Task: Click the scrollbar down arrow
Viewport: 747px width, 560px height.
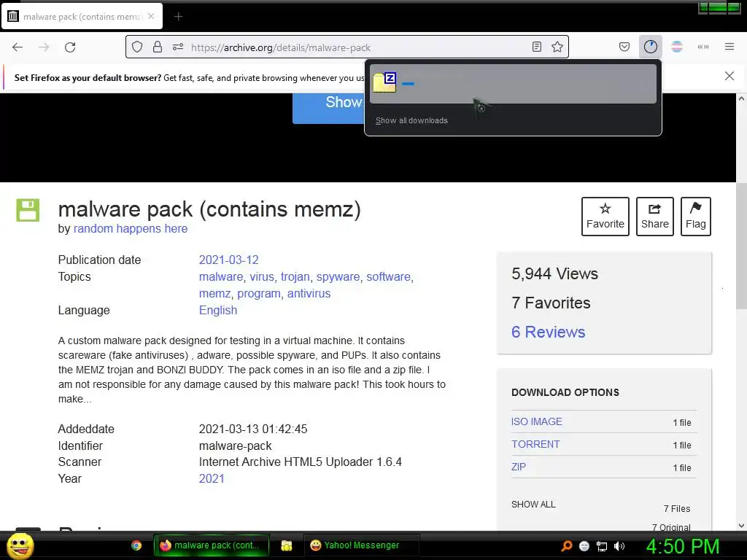Action: pyautogui.click(x=741, y=526)
